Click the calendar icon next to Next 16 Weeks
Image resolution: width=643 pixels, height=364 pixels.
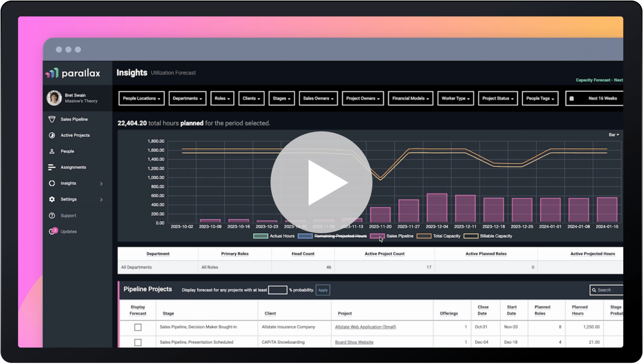(572, 98)
